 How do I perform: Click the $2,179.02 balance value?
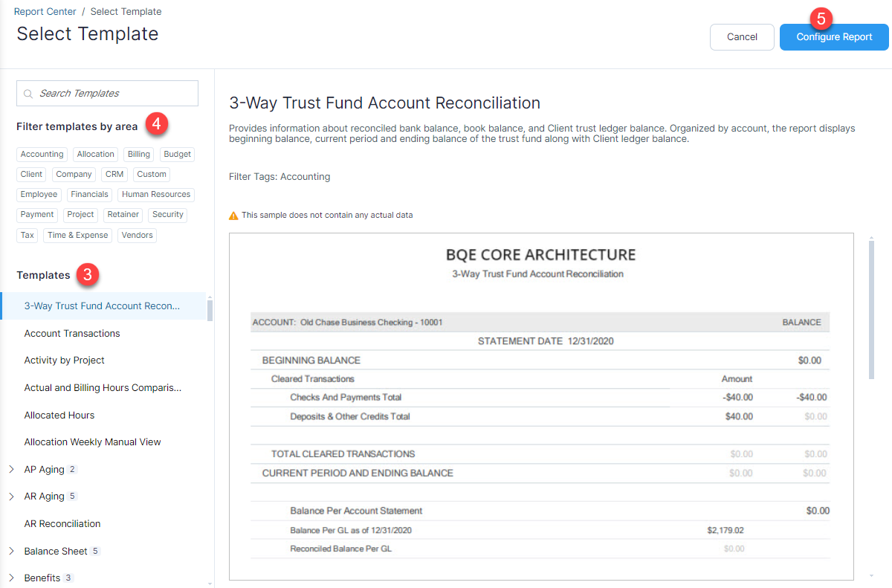725,530
